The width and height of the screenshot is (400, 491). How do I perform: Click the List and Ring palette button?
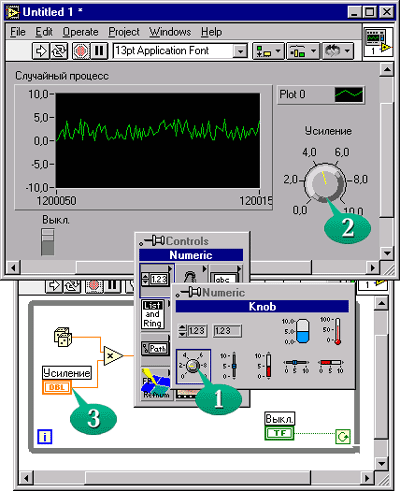click(x=153, y=314)
